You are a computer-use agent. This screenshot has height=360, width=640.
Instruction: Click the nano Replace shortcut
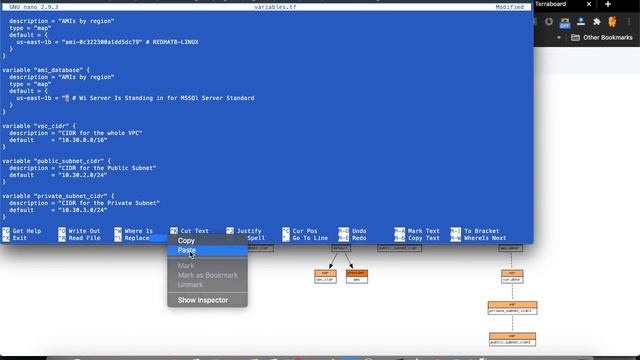[x=132, y=238]
